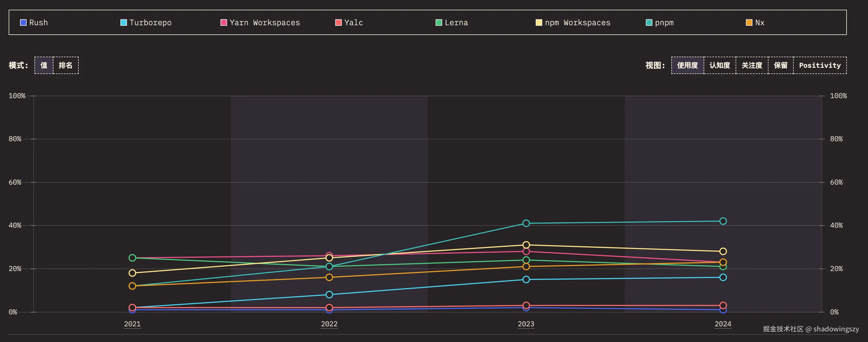Click pnpm data point at 2023

(x=526, y=223)
